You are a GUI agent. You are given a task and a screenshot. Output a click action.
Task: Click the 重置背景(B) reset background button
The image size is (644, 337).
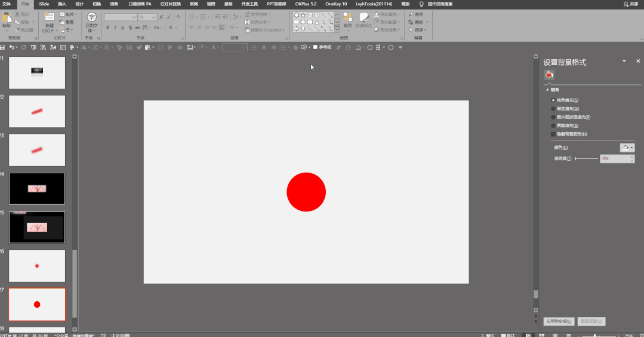pyautogui.click(x=591, y=321)
